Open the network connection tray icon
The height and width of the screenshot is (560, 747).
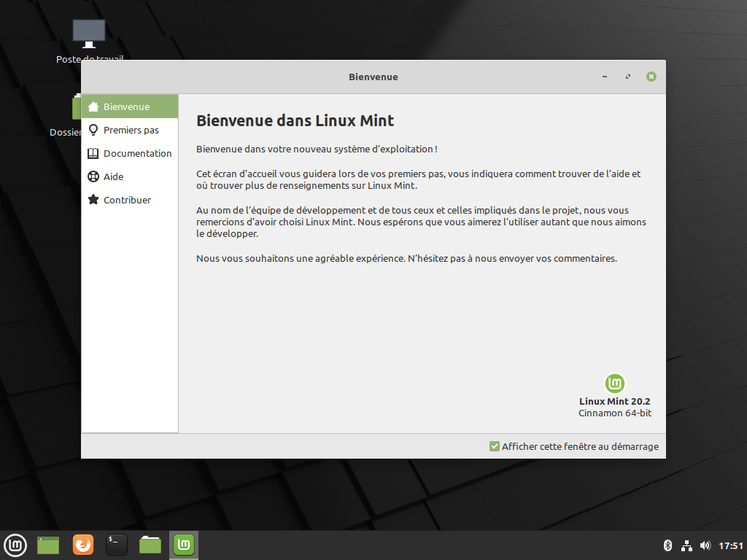(x=686, y=545)
